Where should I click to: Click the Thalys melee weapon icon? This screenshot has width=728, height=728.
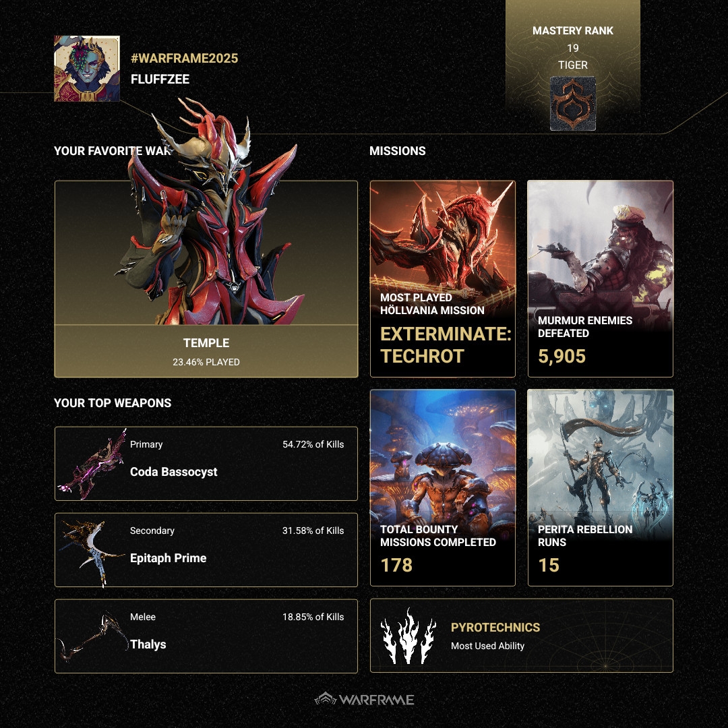pos(92,636)
